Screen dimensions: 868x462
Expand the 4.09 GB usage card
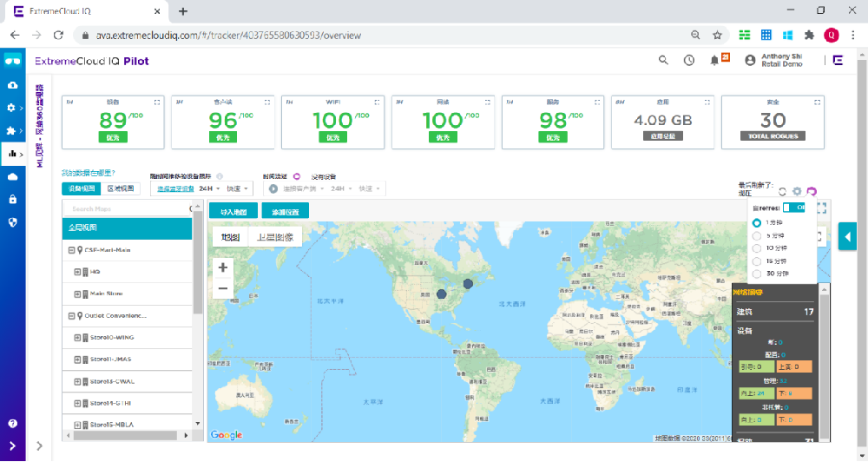707,102
